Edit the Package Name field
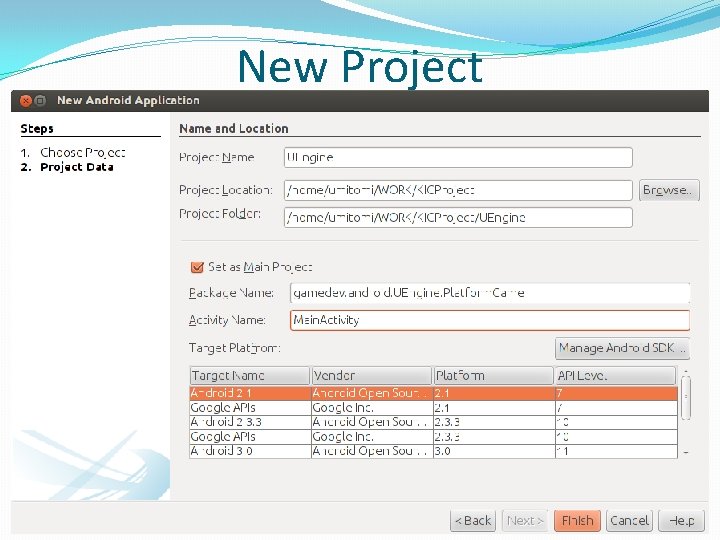The image size is (720, 540). 490,293
